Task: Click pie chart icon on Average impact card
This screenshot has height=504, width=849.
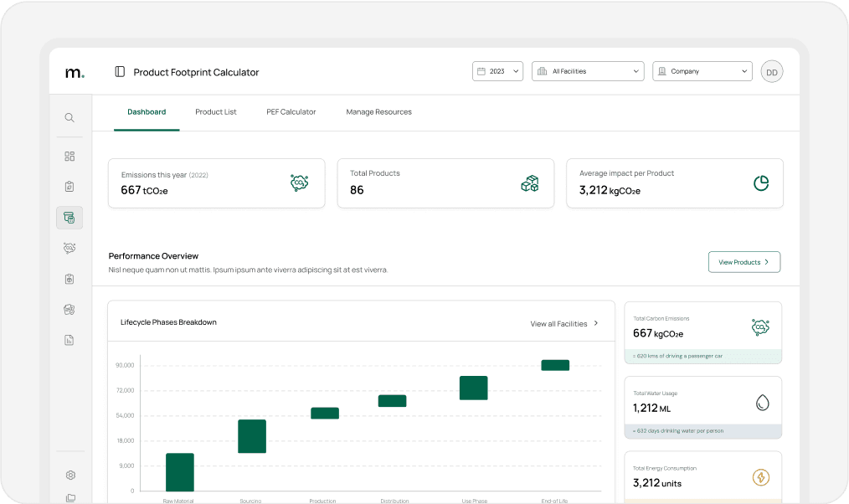Action: tap(761, 183)
